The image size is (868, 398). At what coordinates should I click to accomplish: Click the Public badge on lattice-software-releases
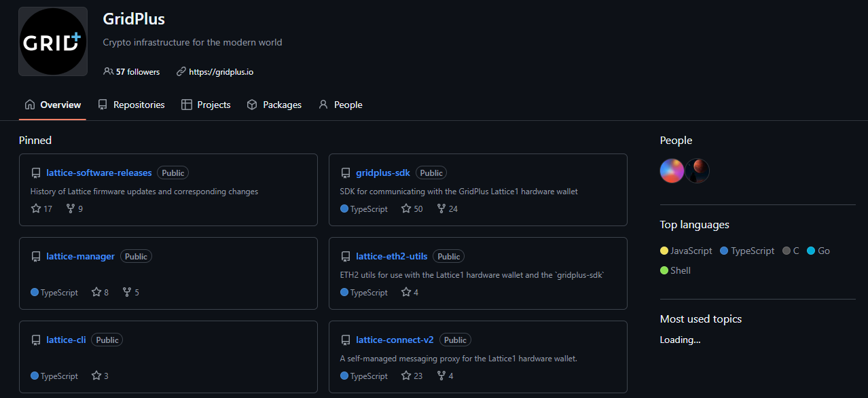[173, 173]
